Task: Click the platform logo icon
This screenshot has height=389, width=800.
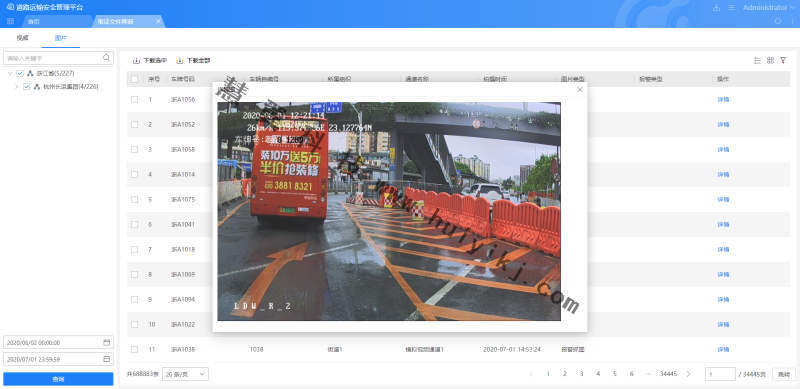Action: [10, 7]
